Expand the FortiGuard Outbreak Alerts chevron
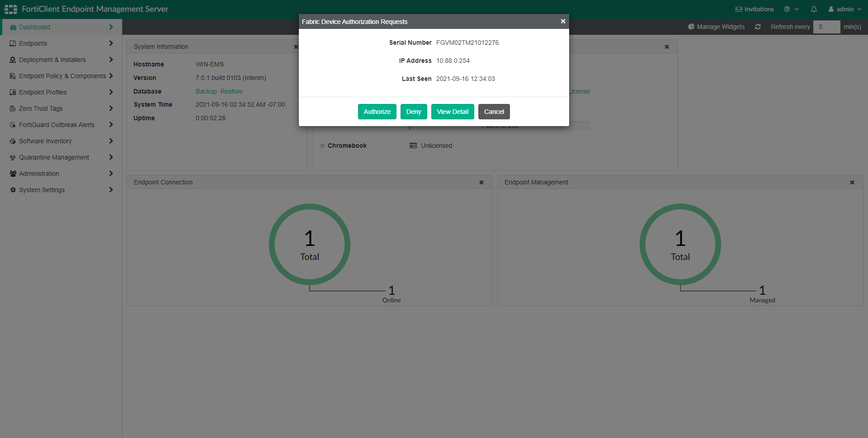The height and width of the screenshot is (438, 868). coord(111,125)
